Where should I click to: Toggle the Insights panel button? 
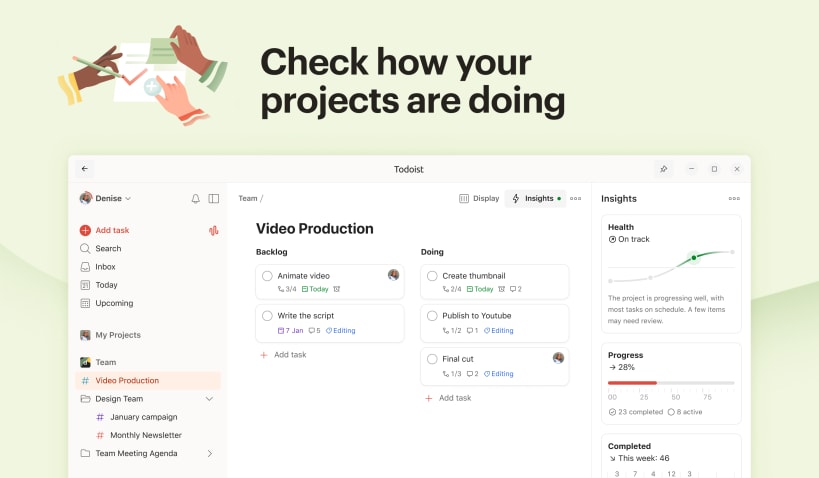tap(535, 199)
